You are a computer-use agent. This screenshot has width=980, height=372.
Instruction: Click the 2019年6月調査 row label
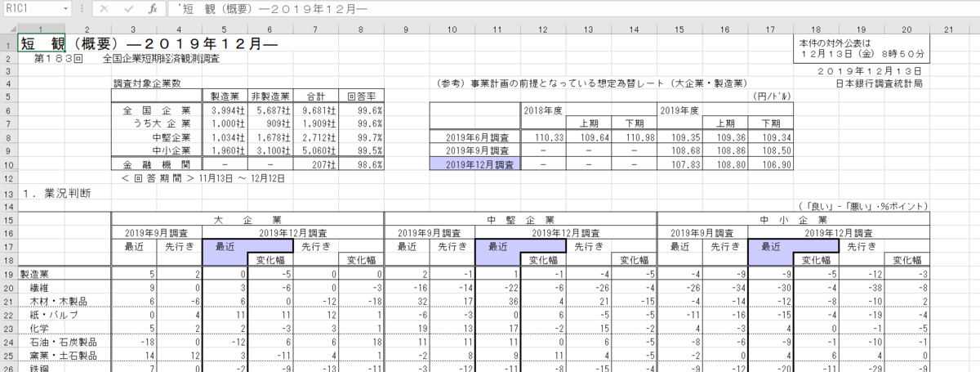pyautogui.click(x=475, y=137)
